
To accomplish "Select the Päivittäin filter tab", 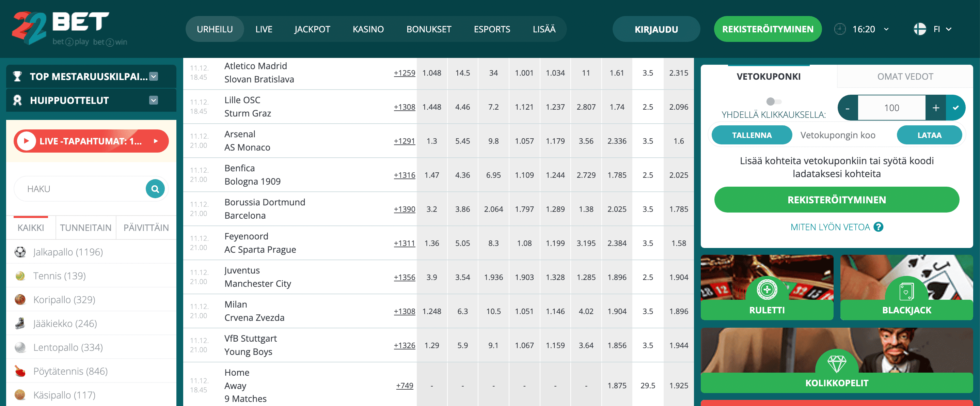I will pyautogui.click(x=146, y=228).
